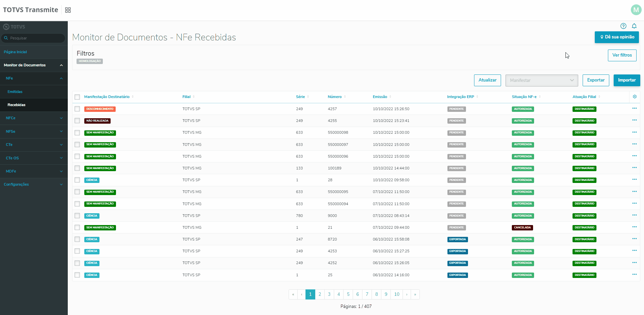Expand the Configurações sidebar section
Screen dimensions: 644x315
[x=34, y=184]
